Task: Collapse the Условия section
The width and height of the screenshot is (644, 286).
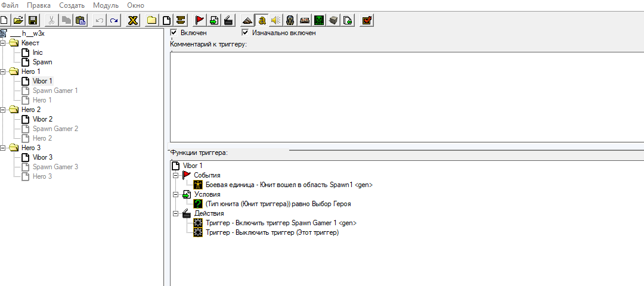Action: [x=176, y=194]
